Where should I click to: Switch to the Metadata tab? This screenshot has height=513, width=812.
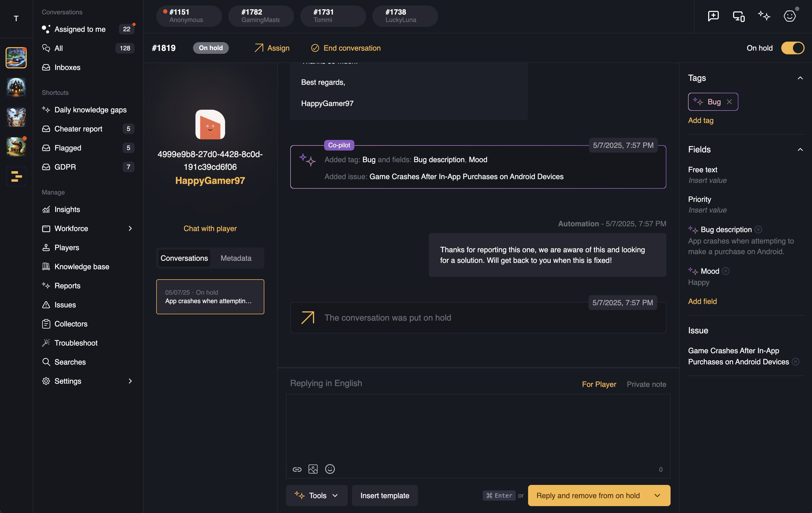click(236, 258)
